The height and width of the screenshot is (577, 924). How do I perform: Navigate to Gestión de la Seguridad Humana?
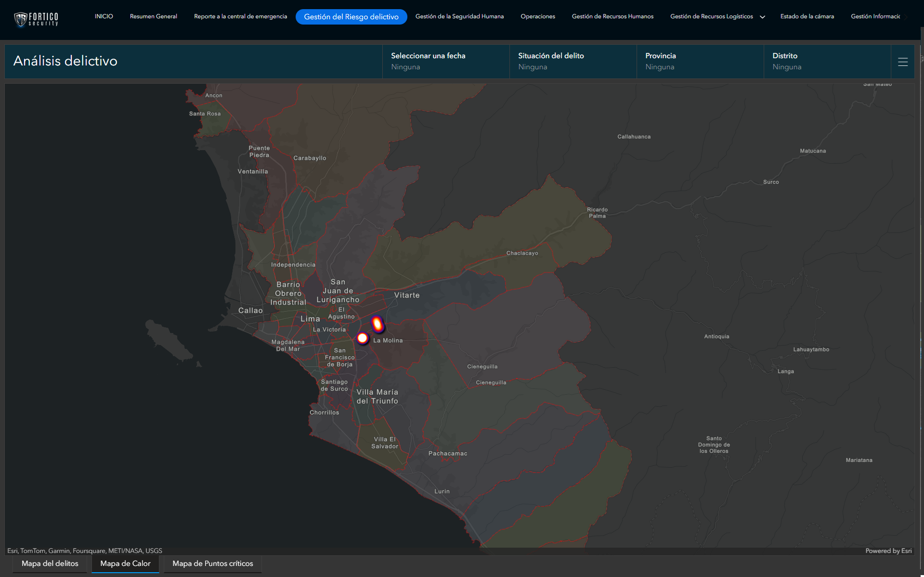tap(459, 16)
